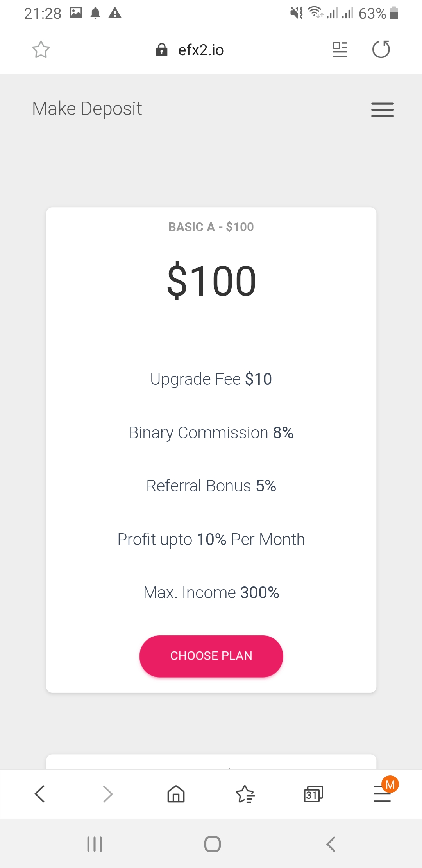The image size is (422, 868).
Task: Show the 31 open tabs
Action: [313, 794]
